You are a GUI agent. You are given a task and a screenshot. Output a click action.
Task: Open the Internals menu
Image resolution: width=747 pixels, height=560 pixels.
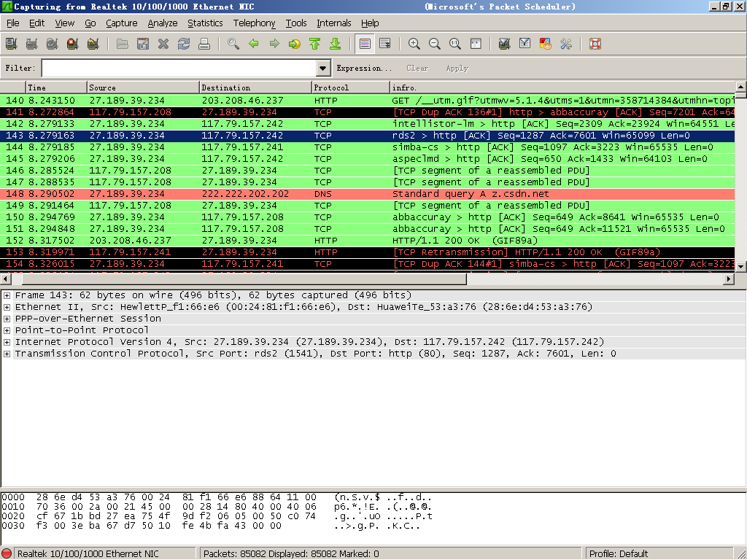333,23
